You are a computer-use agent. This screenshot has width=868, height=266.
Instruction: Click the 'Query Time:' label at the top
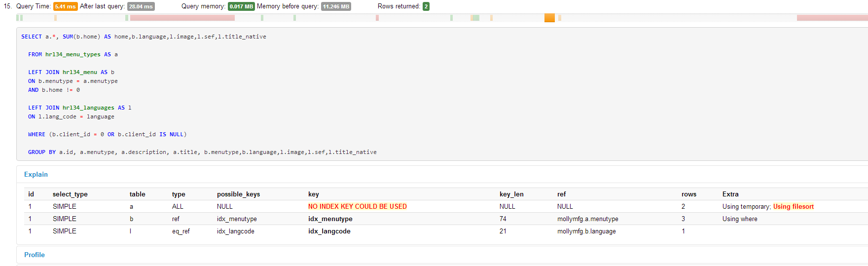point(33,6)
